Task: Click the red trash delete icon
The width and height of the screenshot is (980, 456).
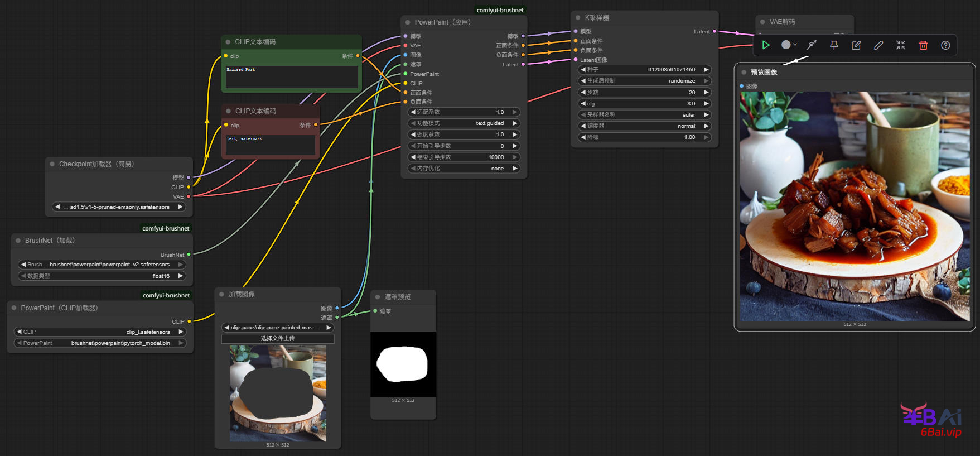Action: click(923, 45)
